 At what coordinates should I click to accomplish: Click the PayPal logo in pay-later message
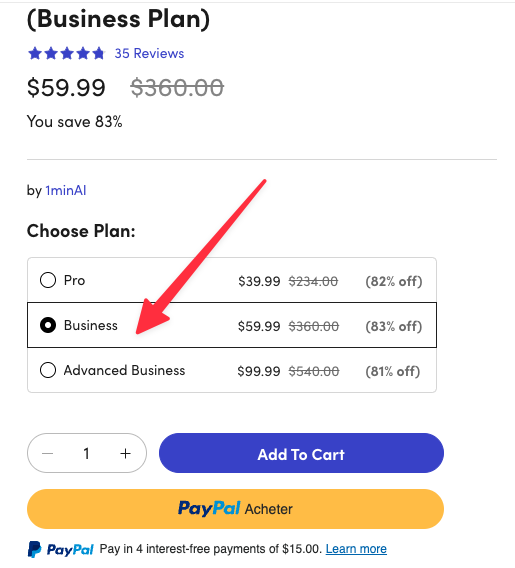[60, 549]
